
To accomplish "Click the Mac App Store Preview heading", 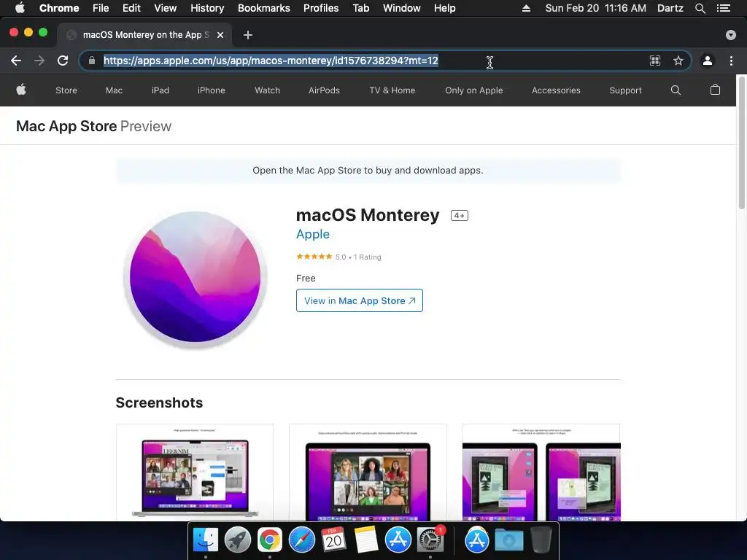I will pyautogui.click(x=93, y=126).
